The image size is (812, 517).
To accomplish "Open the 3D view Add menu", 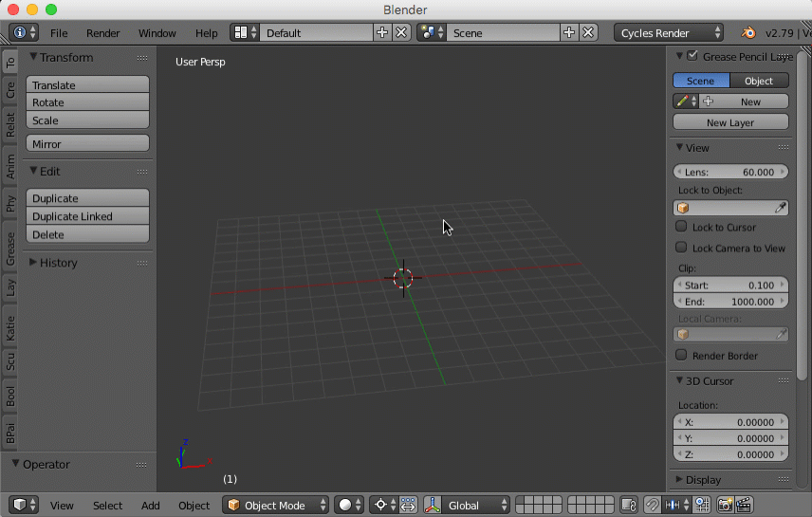I will point(151,505).
